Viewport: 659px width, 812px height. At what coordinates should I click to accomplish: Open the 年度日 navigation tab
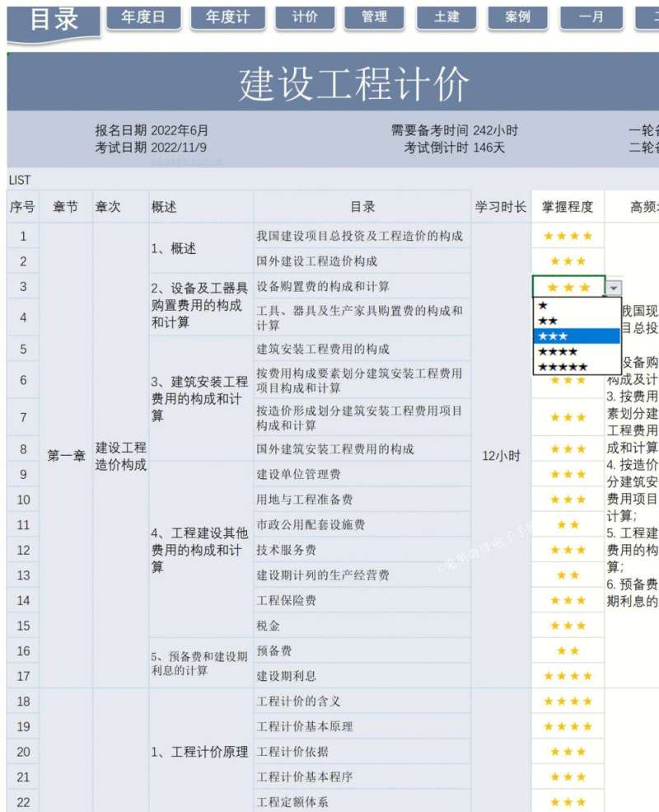[x=143, y=15]
